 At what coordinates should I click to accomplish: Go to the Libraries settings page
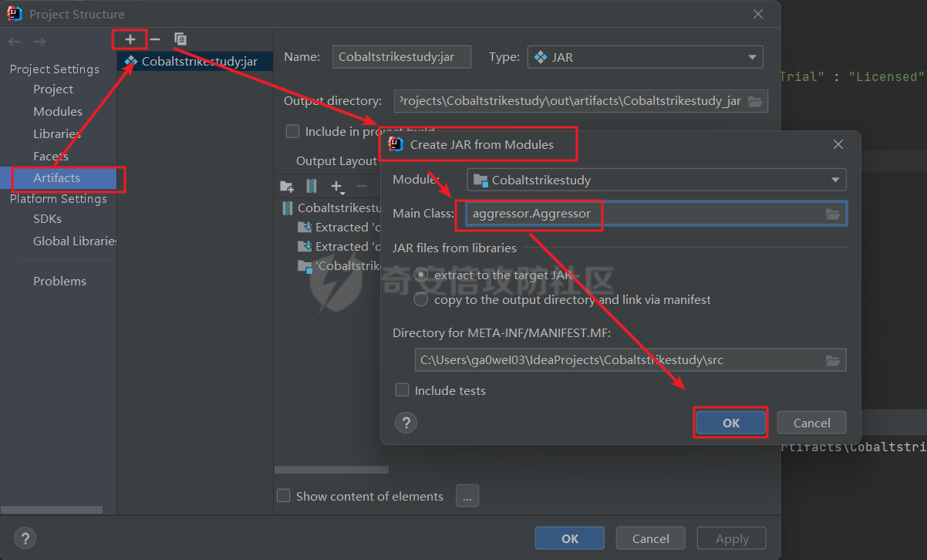pyautogui.click(x=57, y=134)
